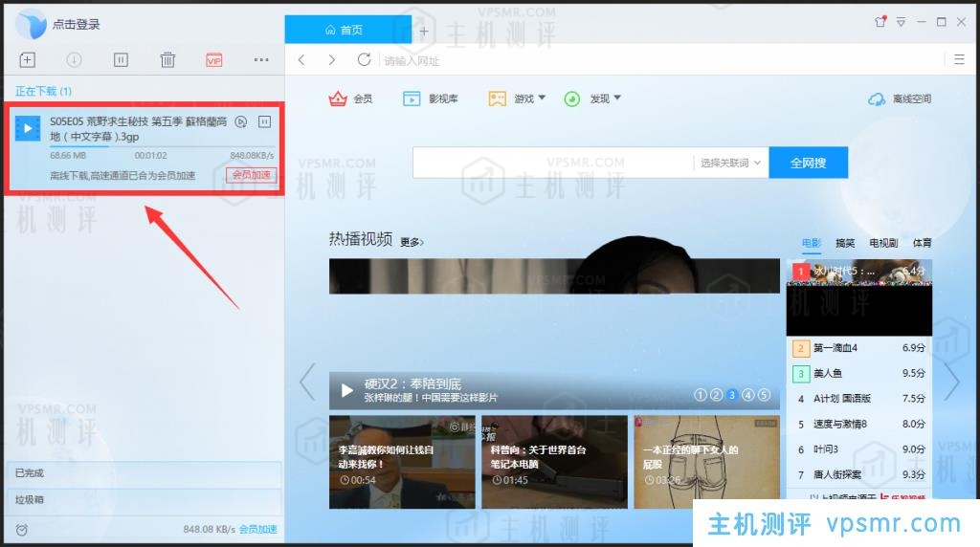
Task: Click the trash delete icon in toolbar
Action: pos(167,60)
